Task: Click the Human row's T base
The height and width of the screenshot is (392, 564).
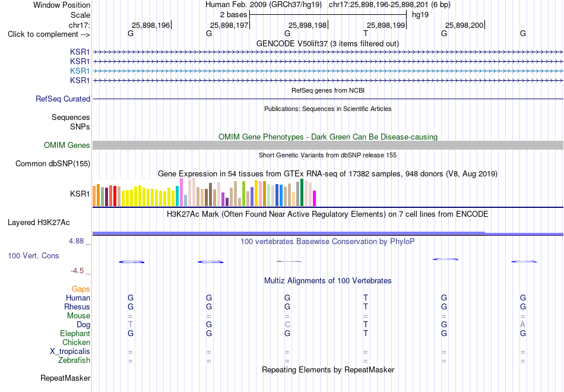Action: click(366, 298)
